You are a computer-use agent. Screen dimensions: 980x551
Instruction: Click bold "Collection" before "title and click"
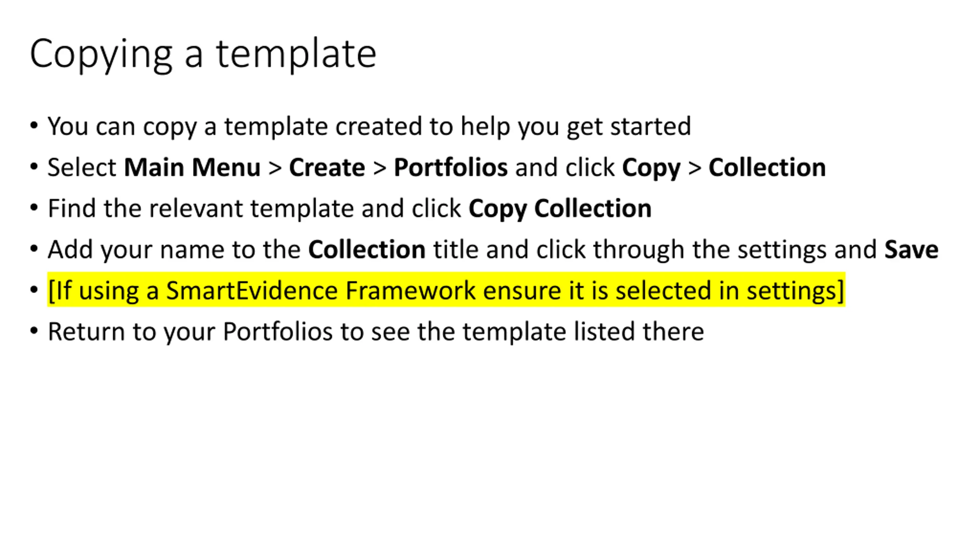367,249
